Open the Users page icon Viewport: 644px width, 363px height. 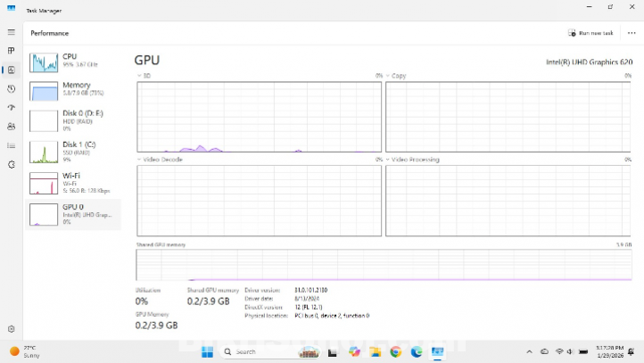point(12,127)
